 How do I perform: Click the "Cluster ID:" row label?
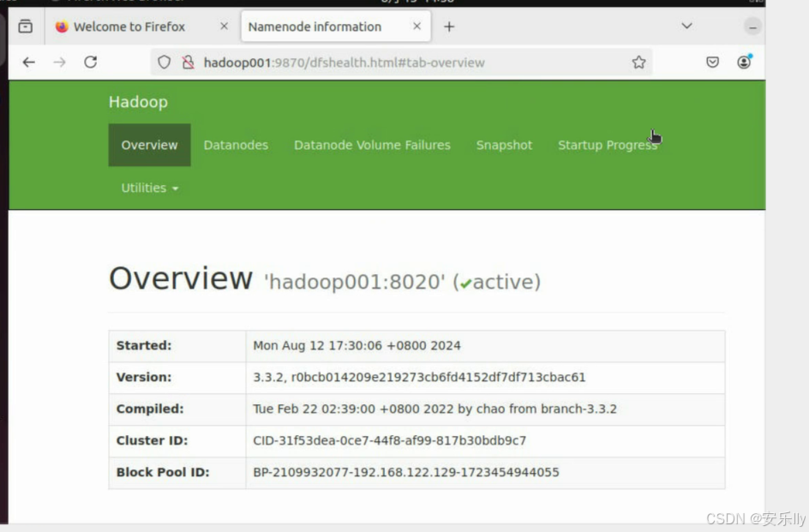point(153,440)
